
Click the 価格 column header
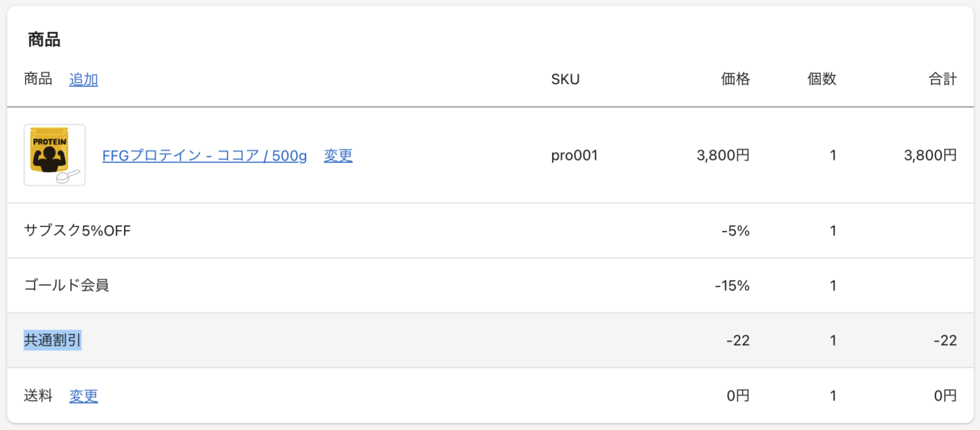click(x=735, y=79)
